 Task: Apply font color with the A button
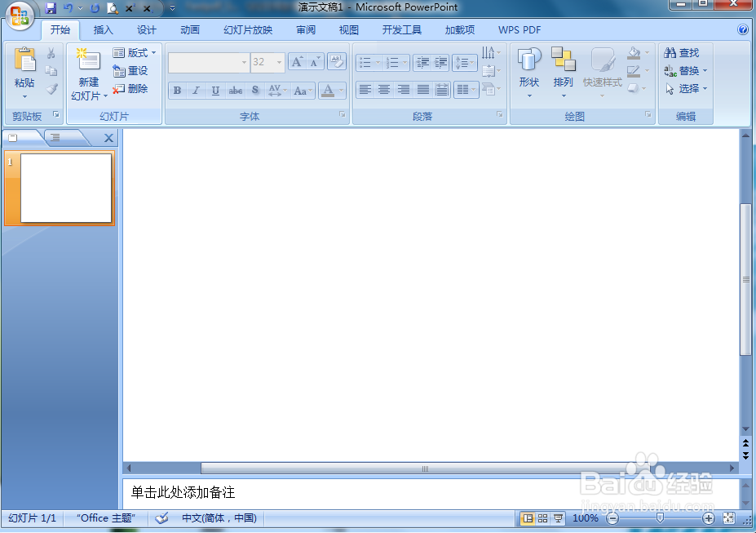[329, 91]
